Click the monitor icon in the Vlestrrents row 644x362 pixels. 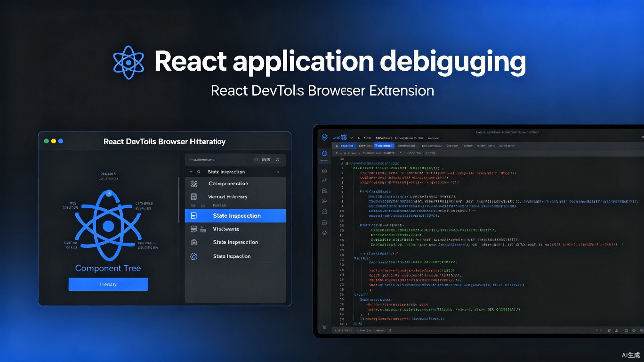tap(193, 229)
